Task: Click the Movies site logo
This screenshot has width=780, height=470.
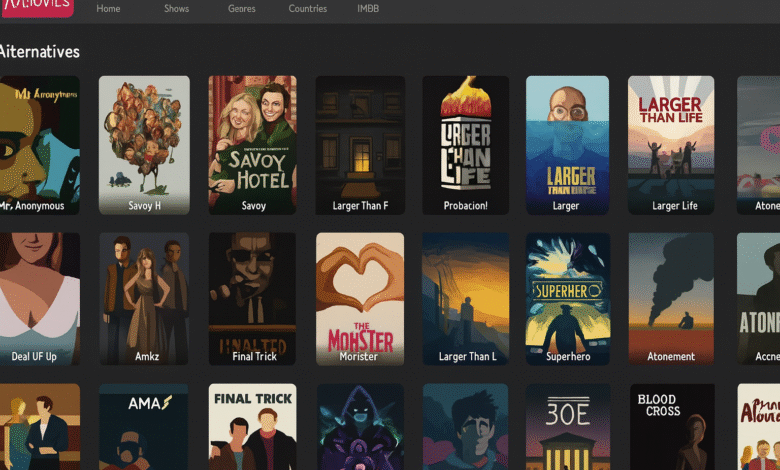Action: (x=36, y=8)
